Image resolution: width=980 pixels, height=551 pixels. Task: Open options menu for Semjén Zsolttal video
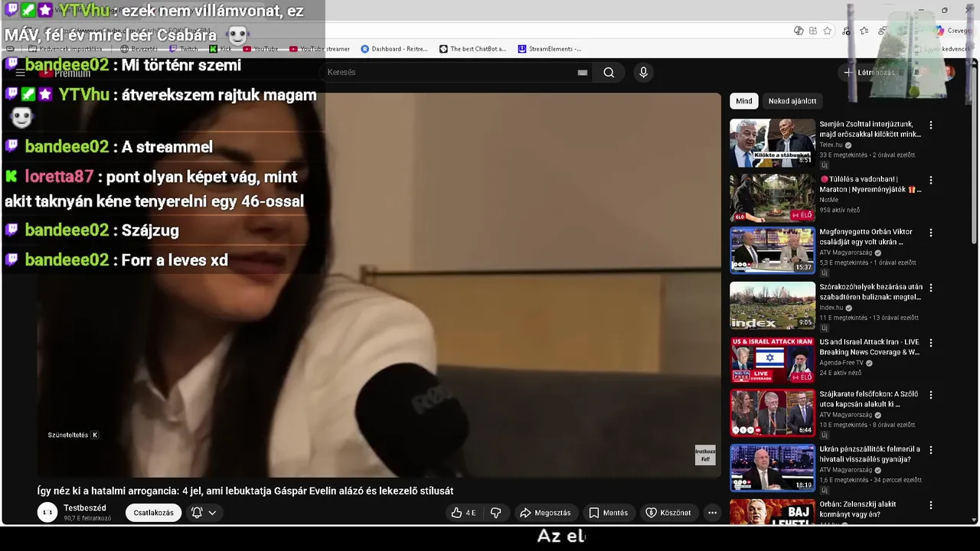point(931,125)
